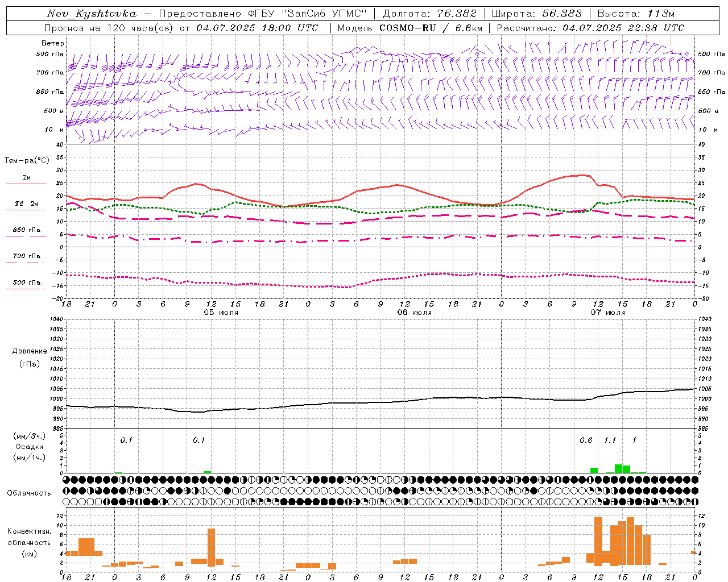Click the Широта: 56.383 header field

[536, 14]
